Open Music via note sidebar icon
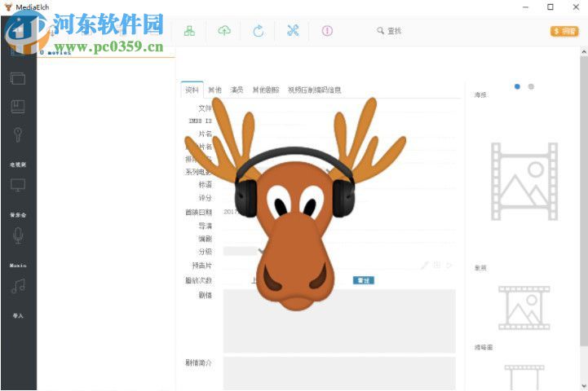Image resolution: width=588 pixels, height=391 pixels. 18,286
